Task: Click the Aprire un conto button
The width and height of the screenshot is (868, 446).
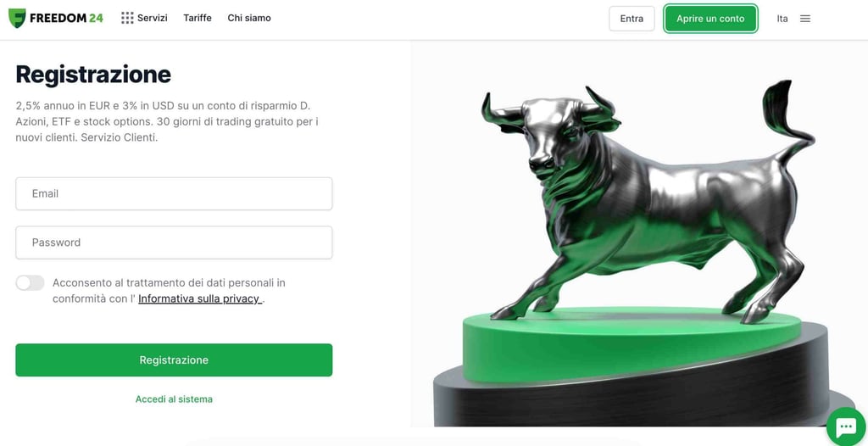Action: 710,19
